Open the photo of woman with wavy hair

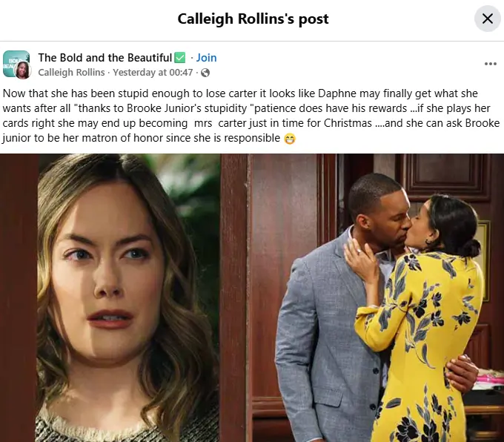click(110, 297)
